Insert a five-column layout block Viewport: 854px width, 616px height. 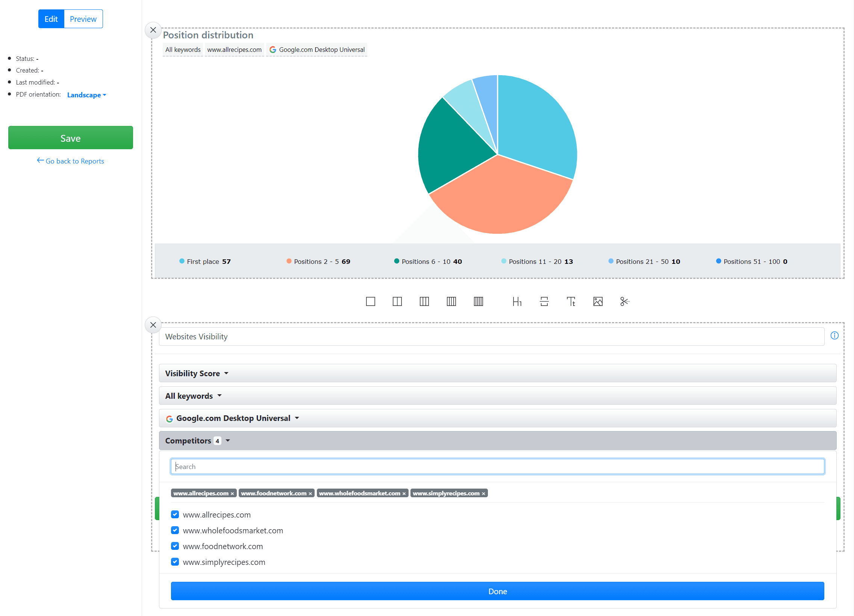tap(478, 301)
